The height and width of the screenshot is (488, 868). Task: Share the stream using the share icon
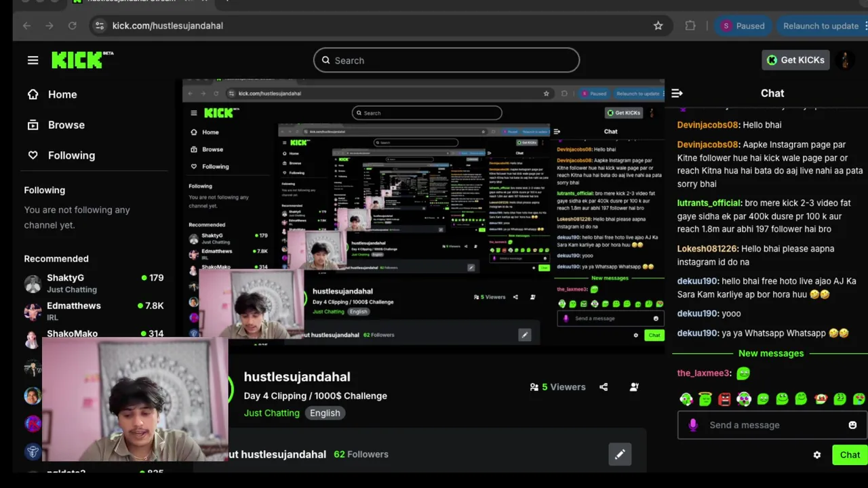point(604,387)
